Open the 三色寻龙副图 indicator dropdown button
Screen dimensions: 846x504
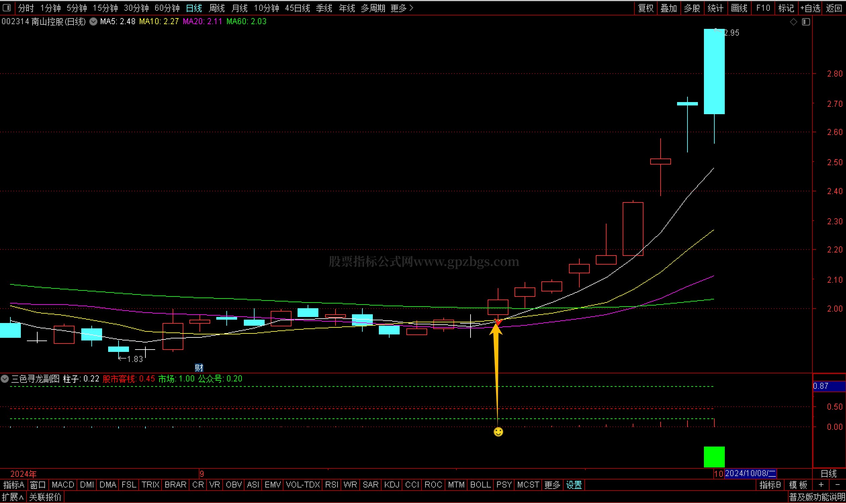click(x=5, y=379)
